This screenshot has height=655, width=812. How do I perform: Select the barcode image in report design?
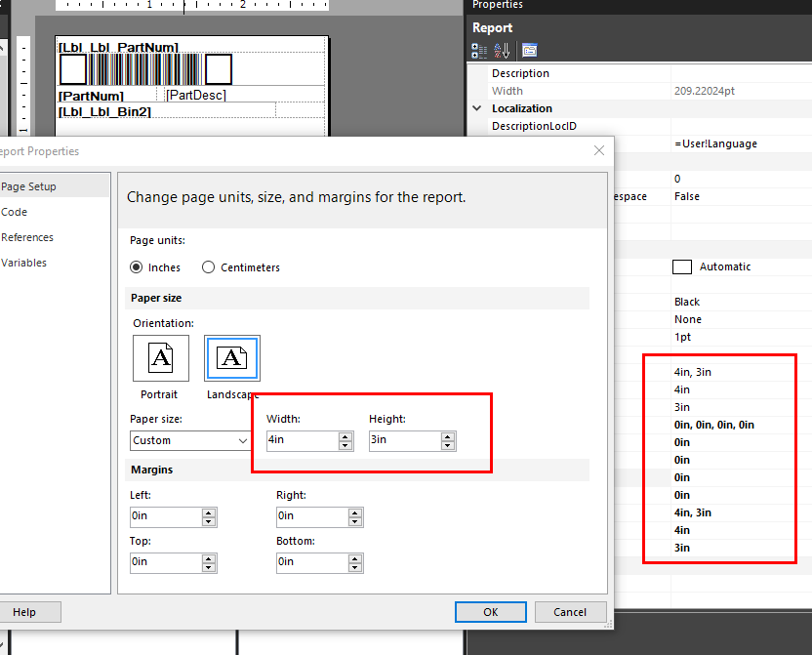(x=146, y=69)
